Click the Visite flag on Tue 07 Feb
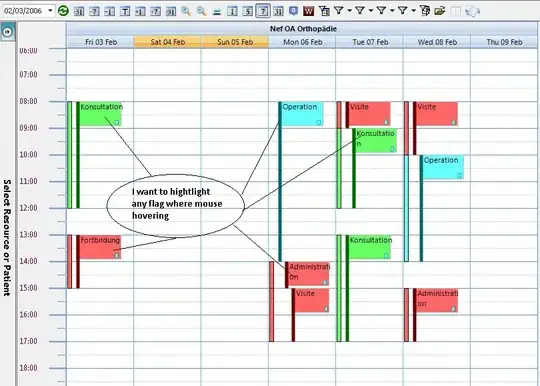 (370, 114)
